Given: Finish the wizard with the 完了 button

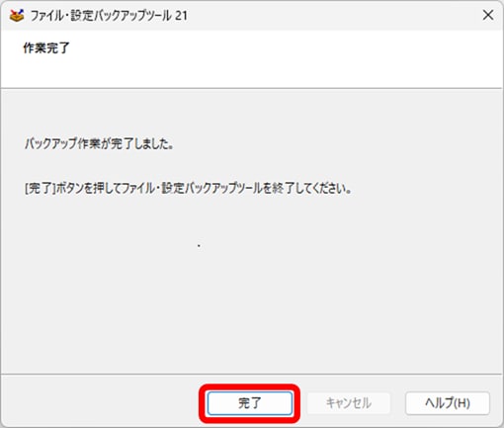Looking at the screenshot, I should pos(250,403).
